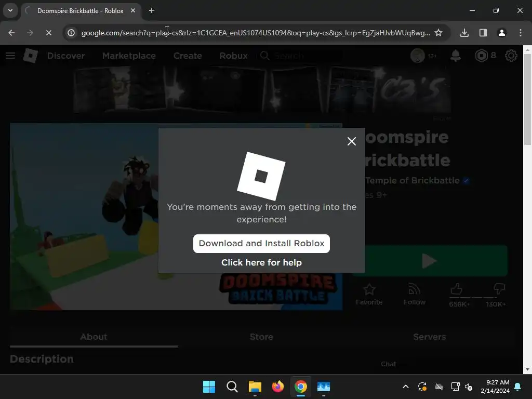Click the sync update tray icon

pyautogui.click(x=422, y=387)
